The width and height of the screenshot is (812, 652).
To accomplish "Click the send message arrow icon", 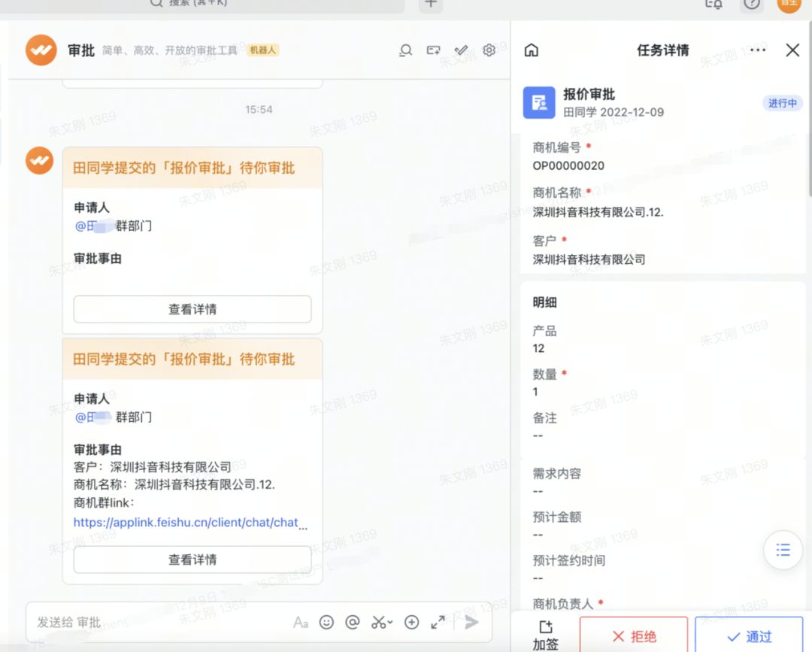I will pyautogui.click(x=471, y=623).
